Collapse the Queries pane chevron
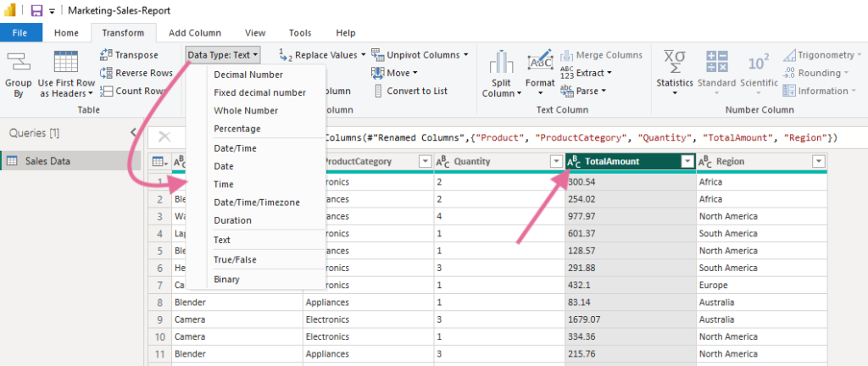Viewport: 868px width, 366px height. tap(133, 133)
